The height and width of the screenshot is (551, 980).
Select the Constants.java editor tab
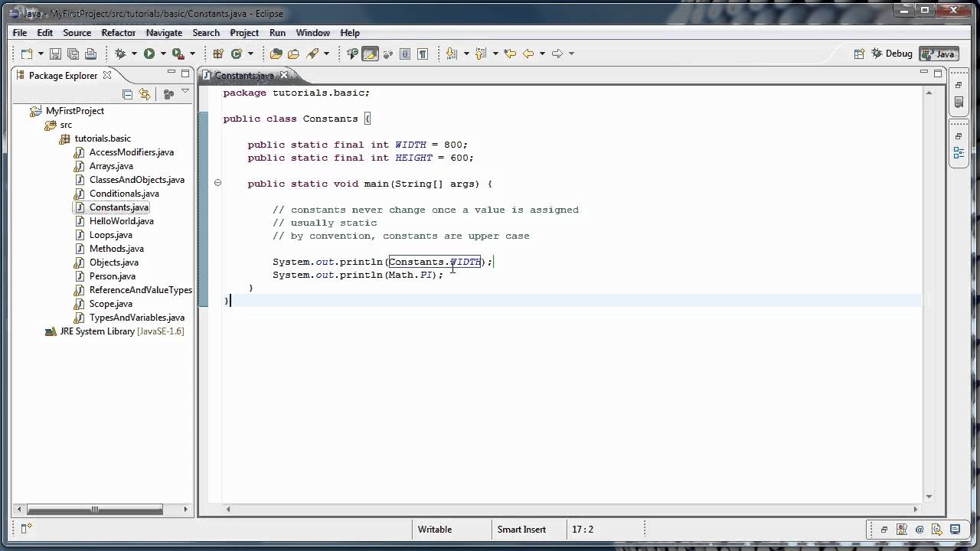click(x=244, y=75)
